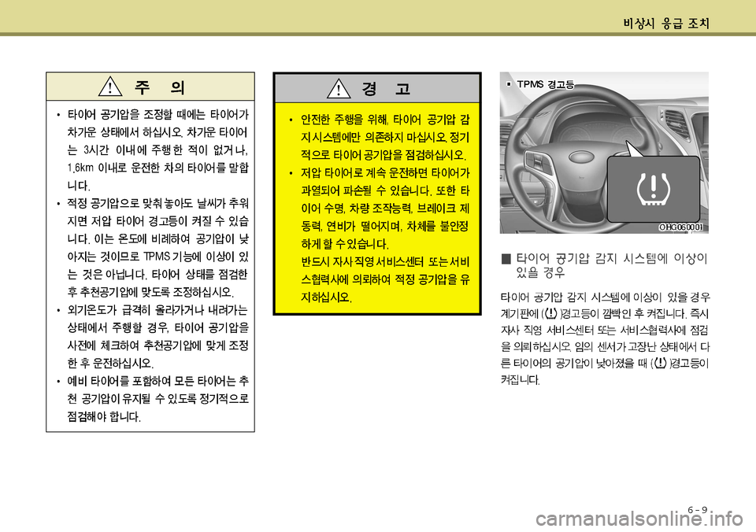This screenshot has height=532, width=756.
Task: Click the '경 고' warning box title
Action: [x=386, y=89]
